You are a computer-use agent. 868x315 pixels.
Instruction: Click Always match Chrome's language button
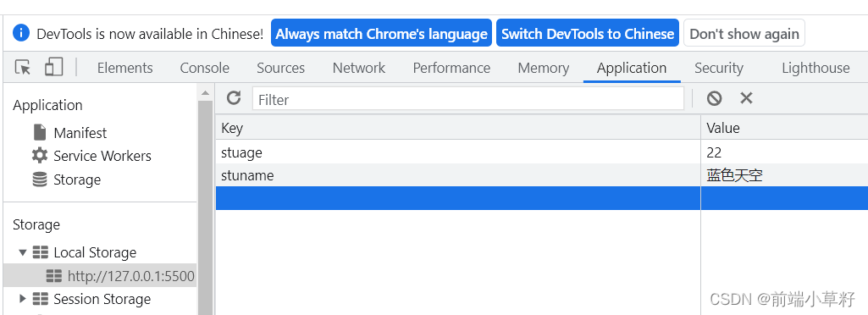click(x=381, y=33)
